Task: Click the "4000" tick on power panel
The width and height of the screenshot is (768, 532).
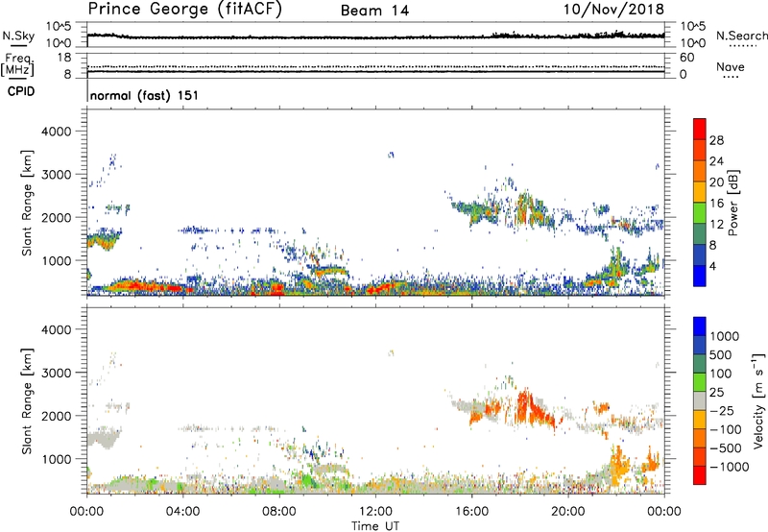Action: [57, 132]
